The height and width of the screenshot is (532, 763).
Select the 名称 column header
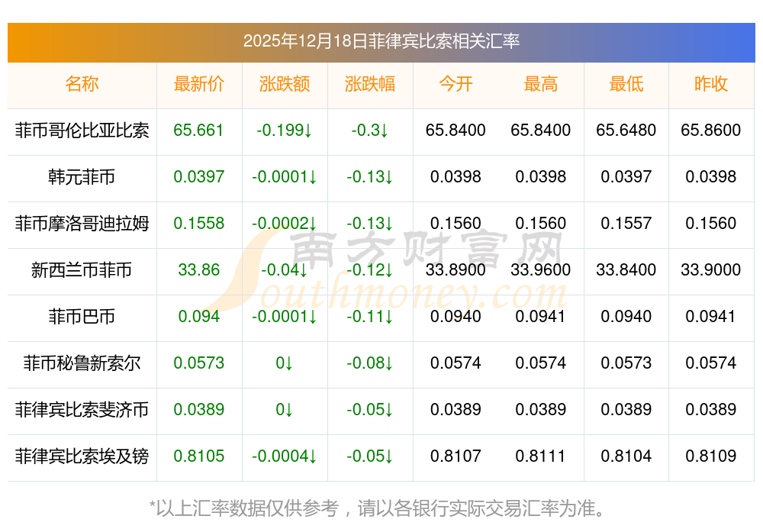[x=82, y=84]
